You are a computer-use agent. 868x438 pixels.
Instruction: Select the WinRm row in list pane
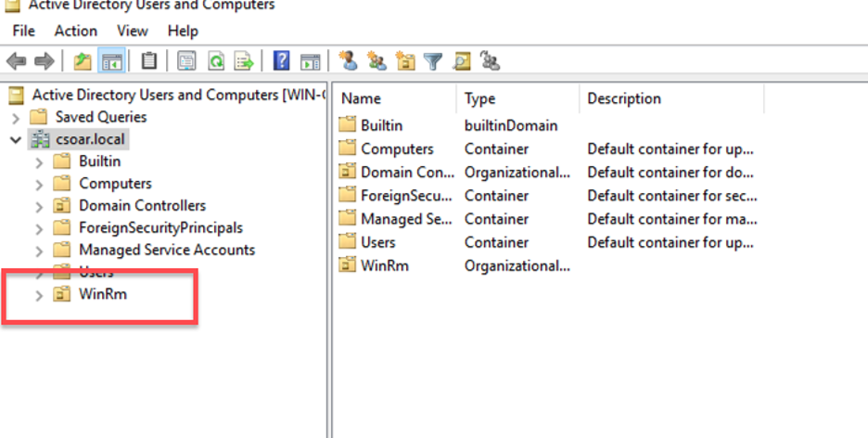384,265
